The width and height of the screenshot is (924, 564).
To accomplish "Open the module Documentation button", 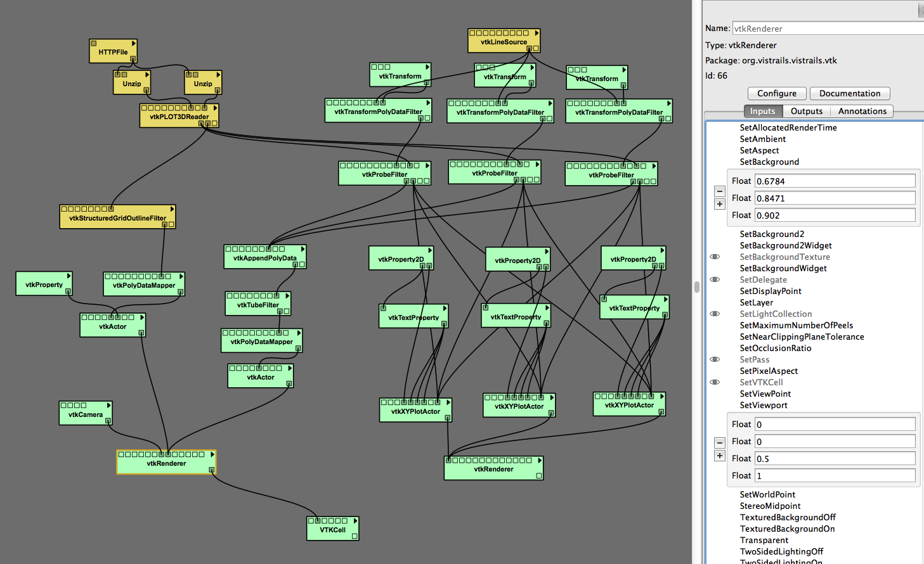I will pos(849,93).
